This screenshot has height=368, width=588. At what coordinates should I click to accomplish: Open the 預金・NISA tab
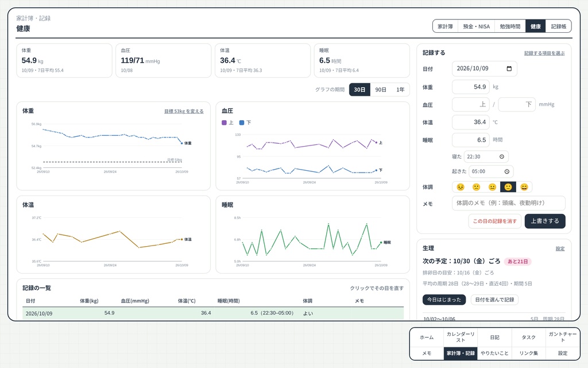coord(476,26)
